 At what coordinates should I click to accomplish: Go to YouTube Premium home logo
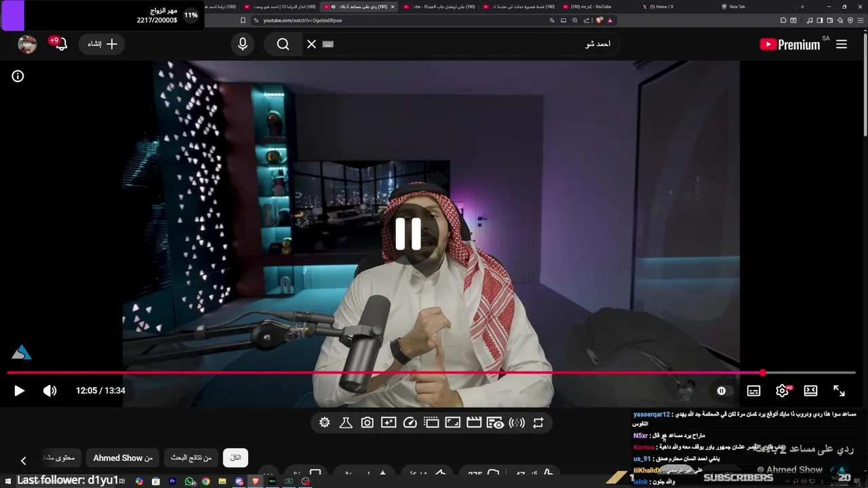tap(791, 44)
